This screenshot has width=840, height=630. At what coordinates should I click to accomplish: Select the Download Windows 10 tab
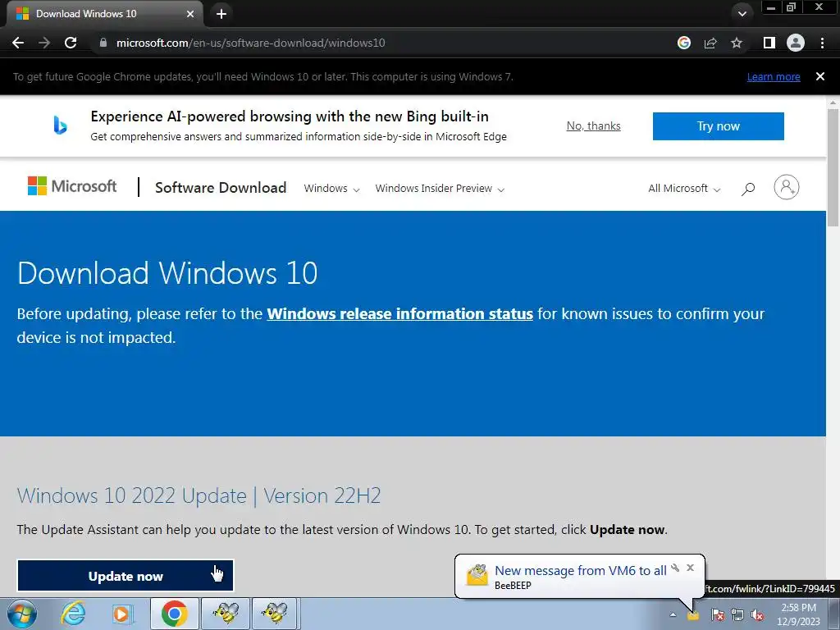coord(104,14)
